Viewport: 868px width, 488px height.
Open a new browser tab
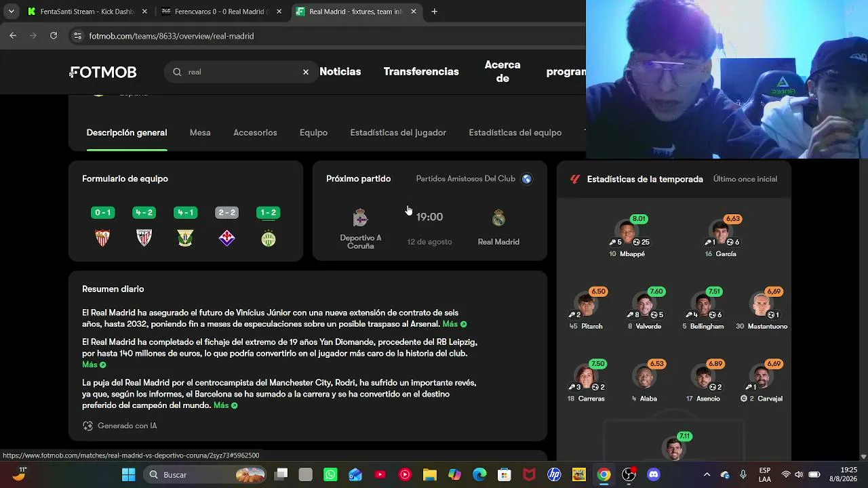pyautogui.click(x=434, y=12)
